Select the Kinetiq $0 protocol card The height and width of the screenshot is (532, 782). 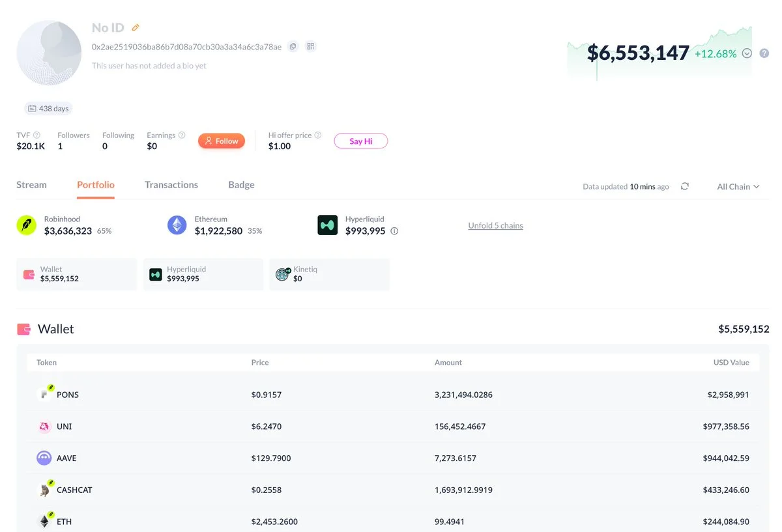click(330, 274)
